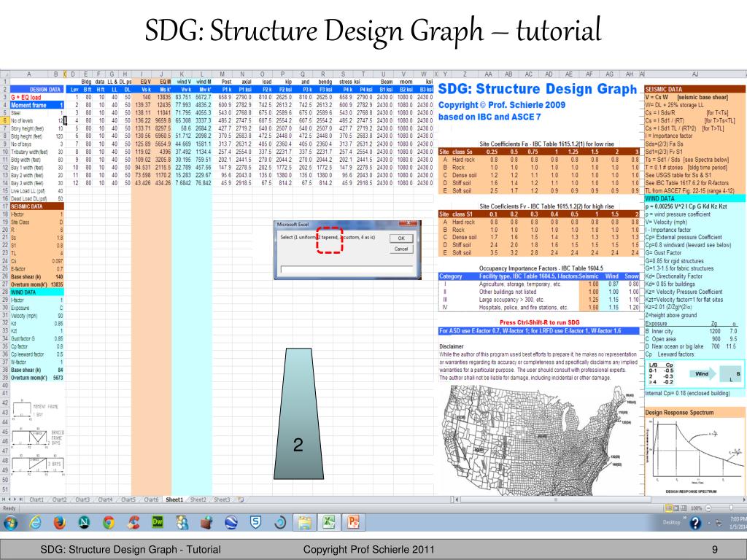Click the dialog's text input box
The height and width of the screenshot is (560, 747).
click(347, 270)
